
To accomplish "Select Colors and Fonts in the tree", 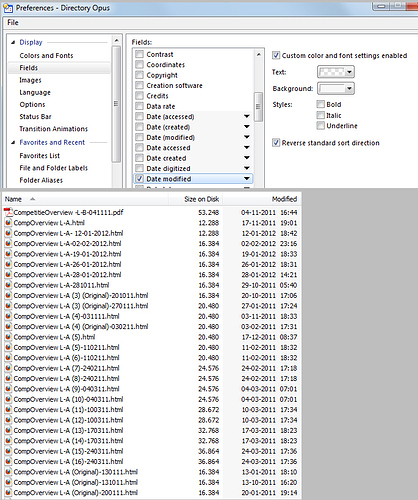I will pyautogui.click(x=46, y=56).
